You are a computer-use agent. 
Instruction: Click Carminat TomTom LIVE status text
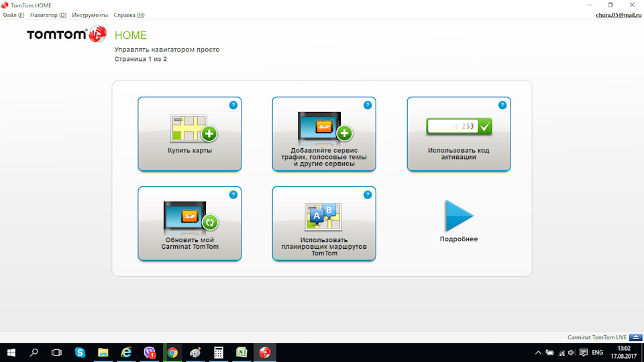(x=597, y=337)
